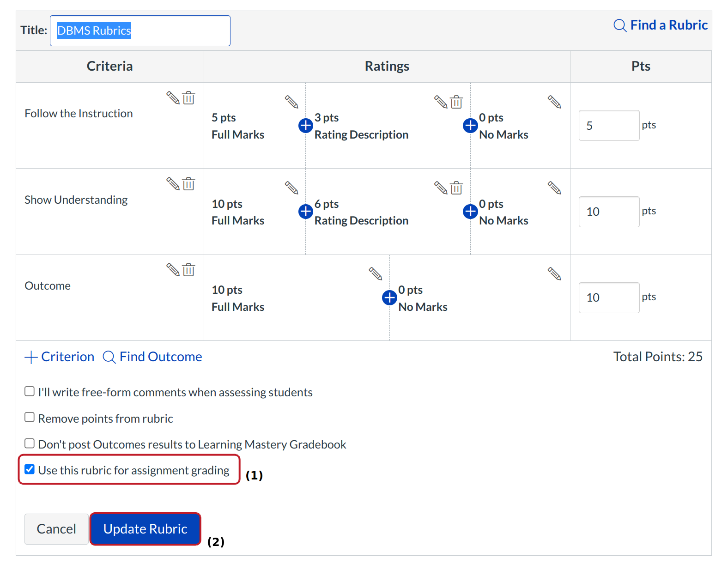Edit the 10 pts Full Marks rating for Show Understanding

[x=291, y=188]
